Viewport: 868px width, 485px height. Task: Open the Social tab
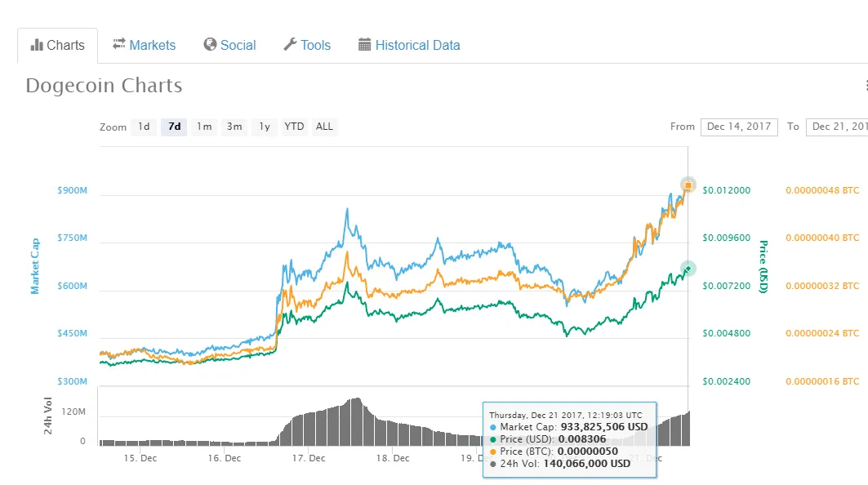pos(229,46)
